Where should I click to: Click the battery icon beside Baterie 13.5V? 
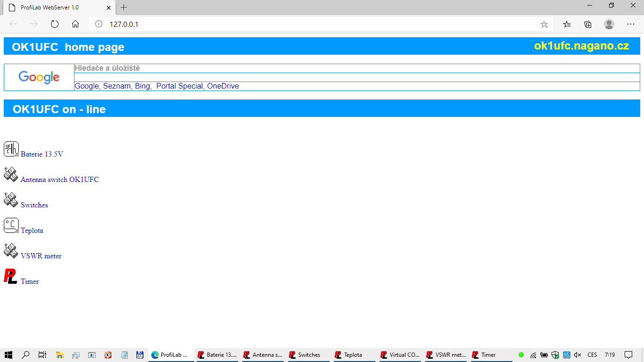pyautogui.click(x=11, y=149)
